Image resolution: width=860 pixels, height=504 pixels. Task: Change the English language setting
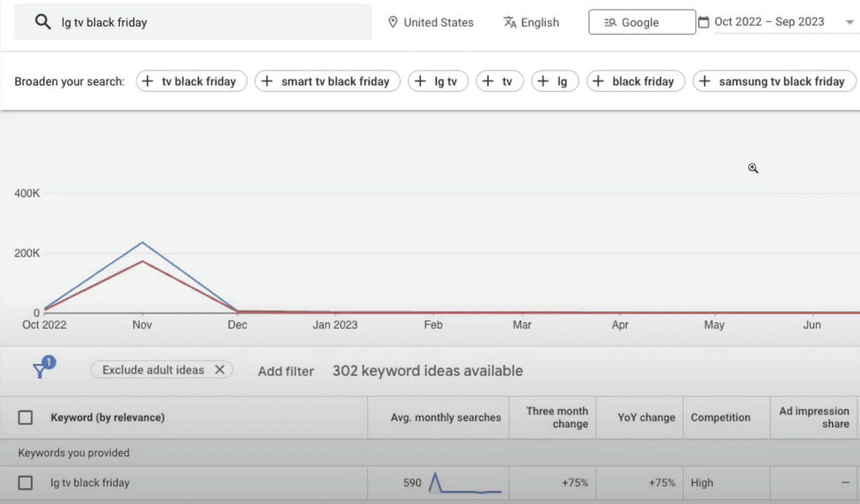click(531, 22)
